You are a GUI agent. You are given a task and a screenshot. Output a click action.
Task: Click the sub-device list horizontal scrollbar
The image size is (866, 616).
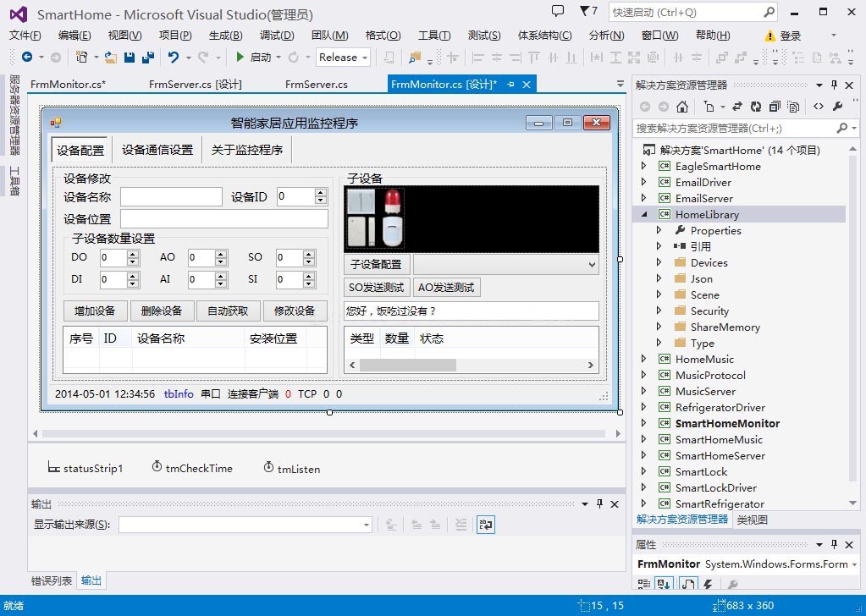[x=472, y=365]
